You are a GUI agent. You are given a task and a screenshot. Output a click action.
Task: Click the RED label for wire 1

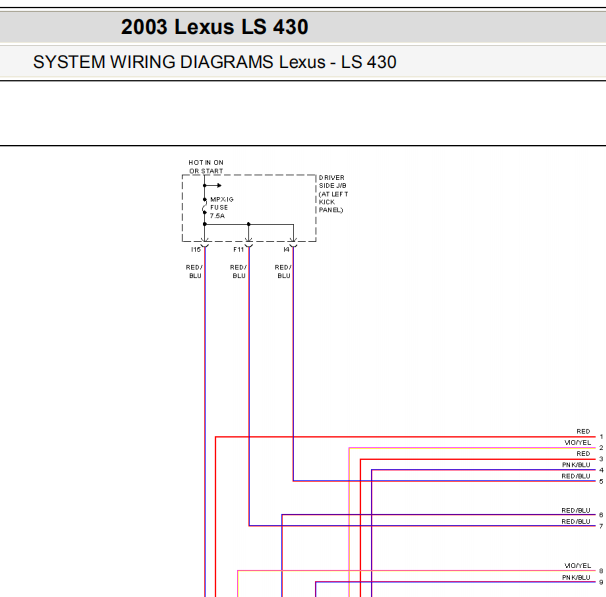click(x=583, y=432)
